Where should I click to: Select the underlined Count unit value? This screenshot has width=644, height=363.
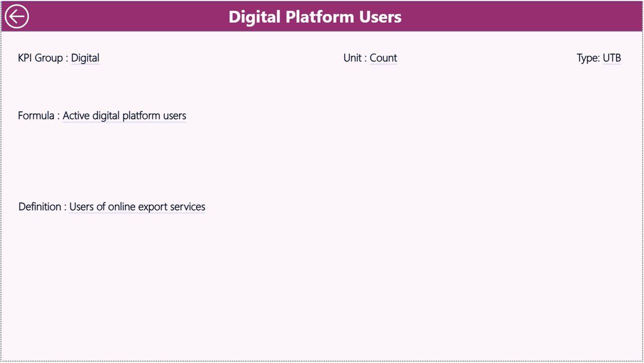pos(383,58)
